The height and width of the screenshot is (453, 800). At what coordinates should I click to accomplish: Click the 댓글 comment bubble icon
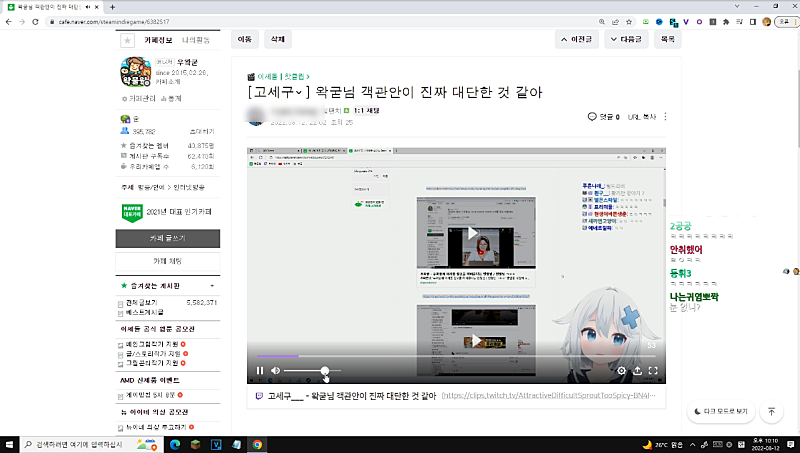[x=592, y=117]
